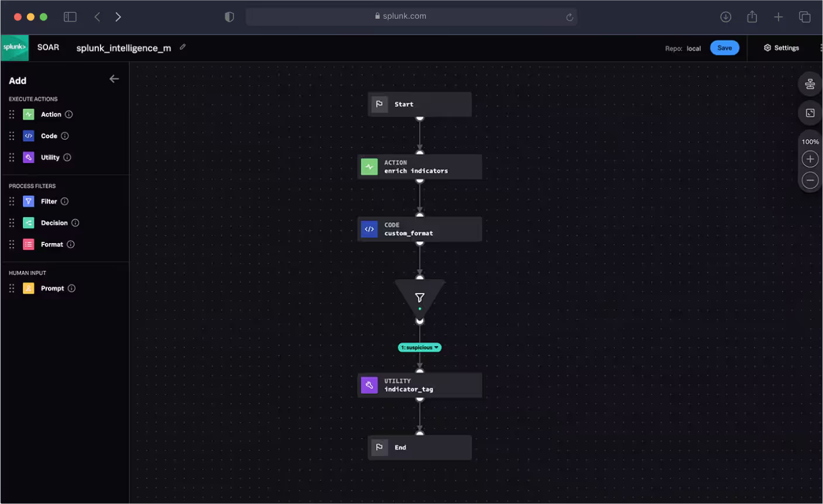Viewport: 823px width, 504px height.
Task: Click the fit-to-view icon on the right panel
Action: [x=810, y=112]
